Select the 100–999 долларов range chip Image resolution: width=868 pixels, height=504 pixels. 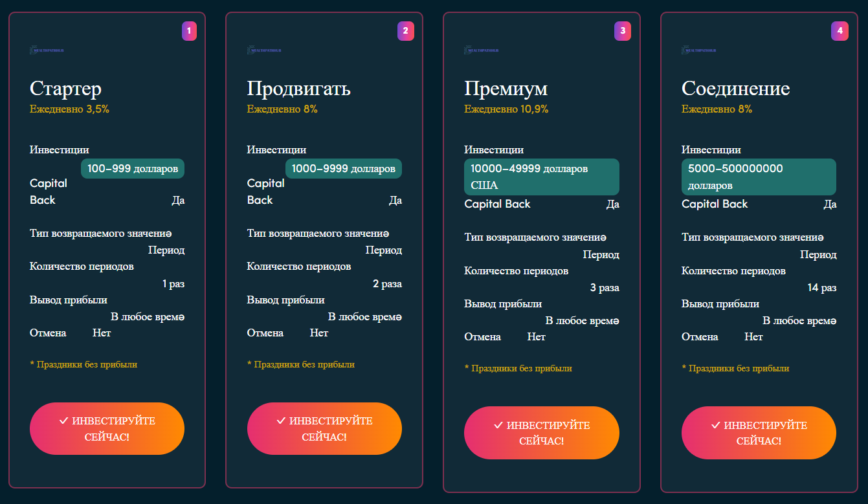coord(132,168)
